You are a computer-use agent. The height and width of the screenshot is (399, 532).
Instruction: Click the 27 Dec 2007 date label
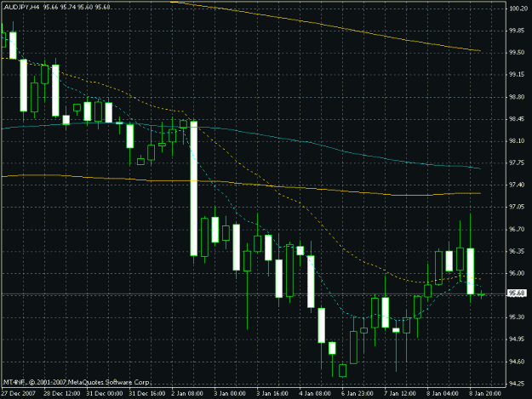(x=19, y=394)
